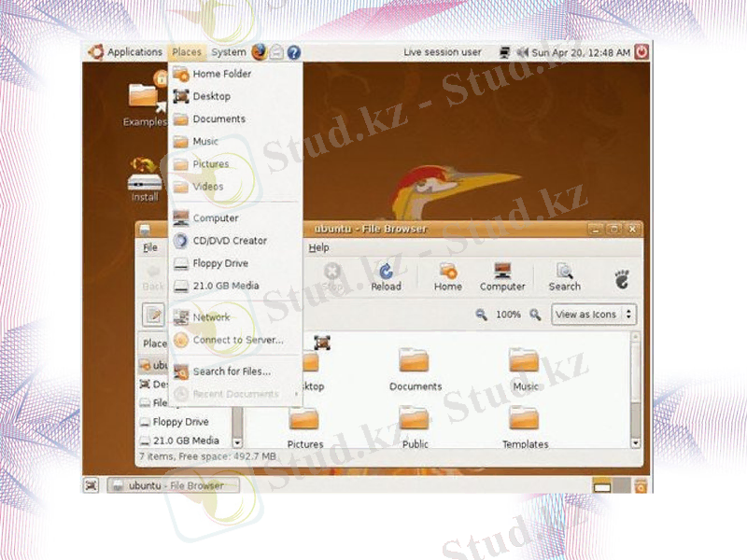Screen dimensions: 747x560
Task: Open the Documents folder in file view
Action: coord(415,369)
